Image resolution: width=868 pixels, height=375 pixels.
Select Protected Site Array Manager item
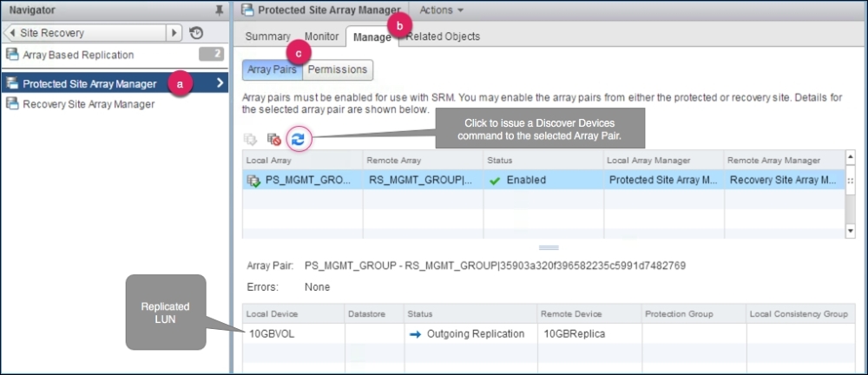coord(89,83)
